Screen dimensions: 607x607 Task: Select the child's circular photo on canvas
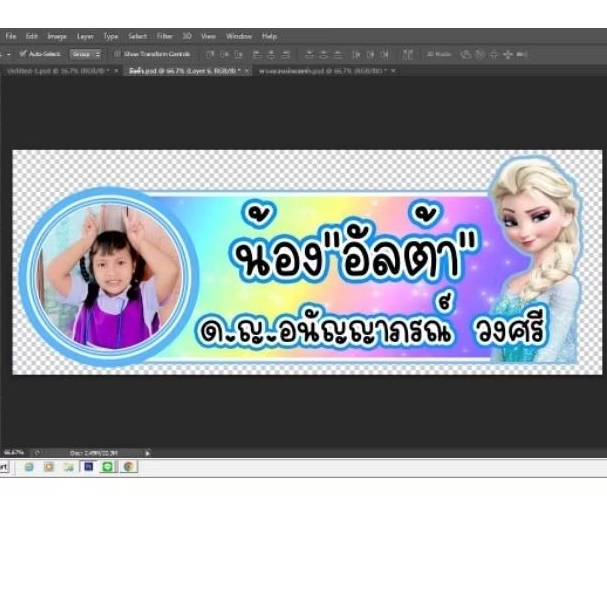[109, 276]
